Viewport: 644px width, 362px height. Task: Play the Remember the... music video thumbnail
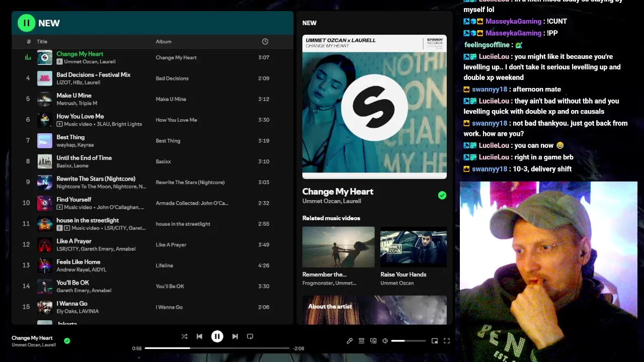(x=339, y=247)
